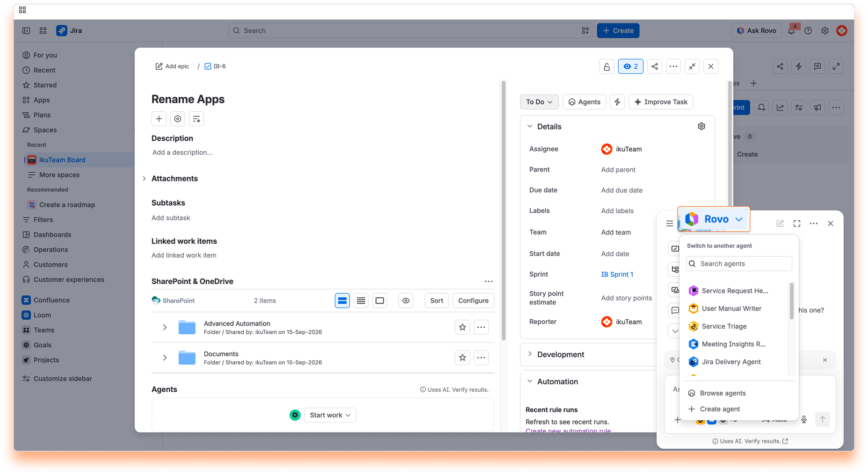Click the automation lightning bolt beside Agents

(617, 102)
